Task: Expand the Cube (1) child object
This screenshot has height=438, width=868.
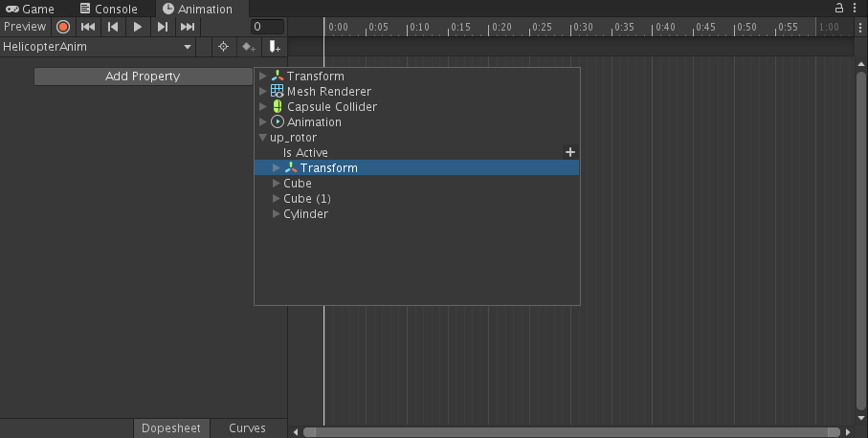Action: [x=277, y=199]
